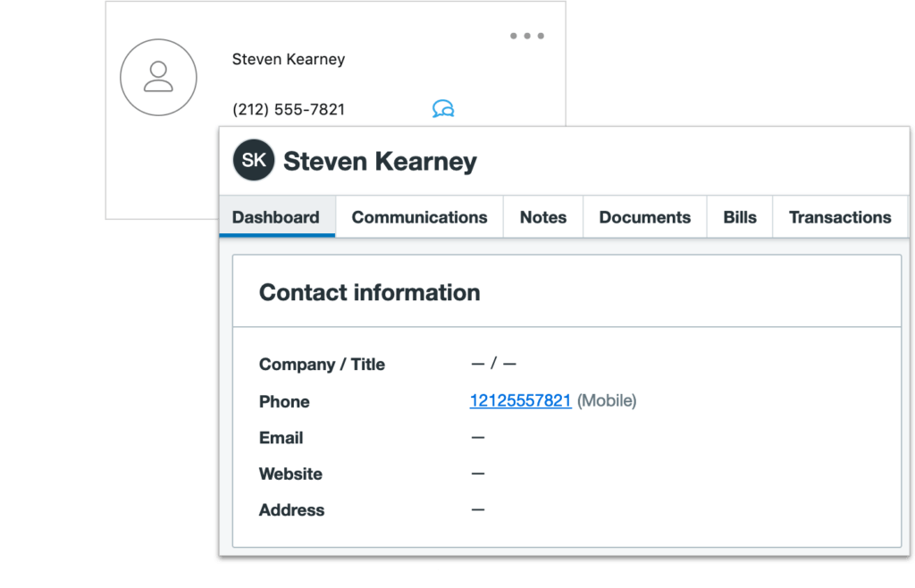Select the Dashboard tab
This screenshot has height=588, width=915.
click(276, 216)
